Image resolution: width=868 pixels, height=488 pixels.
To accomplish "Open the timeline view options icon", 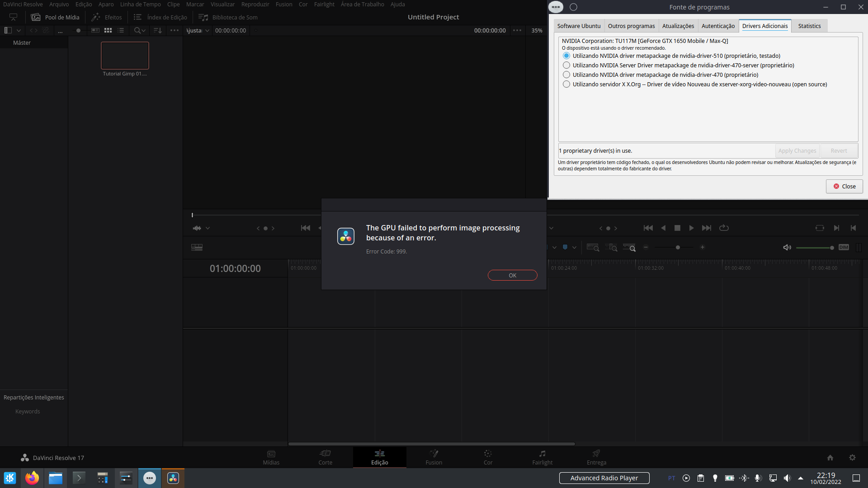I will point(197,247).
